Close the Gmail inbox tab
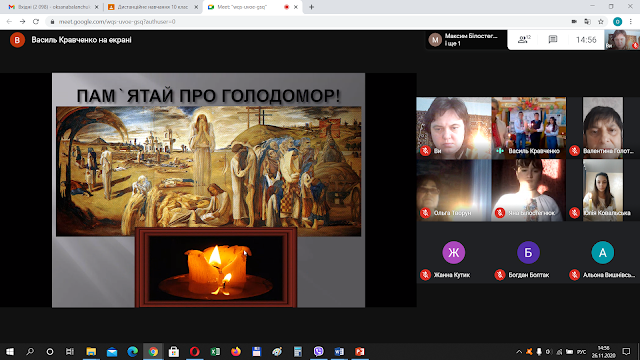This screenshot has width=640, height=360. tap(97, 7)
